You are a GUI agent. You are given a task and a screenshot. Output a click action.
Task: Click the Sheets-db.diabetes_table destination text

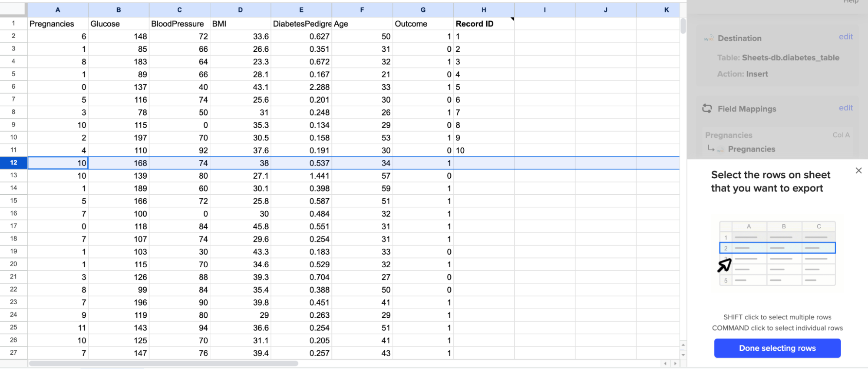pyautogui.click(x=790, y=57)
